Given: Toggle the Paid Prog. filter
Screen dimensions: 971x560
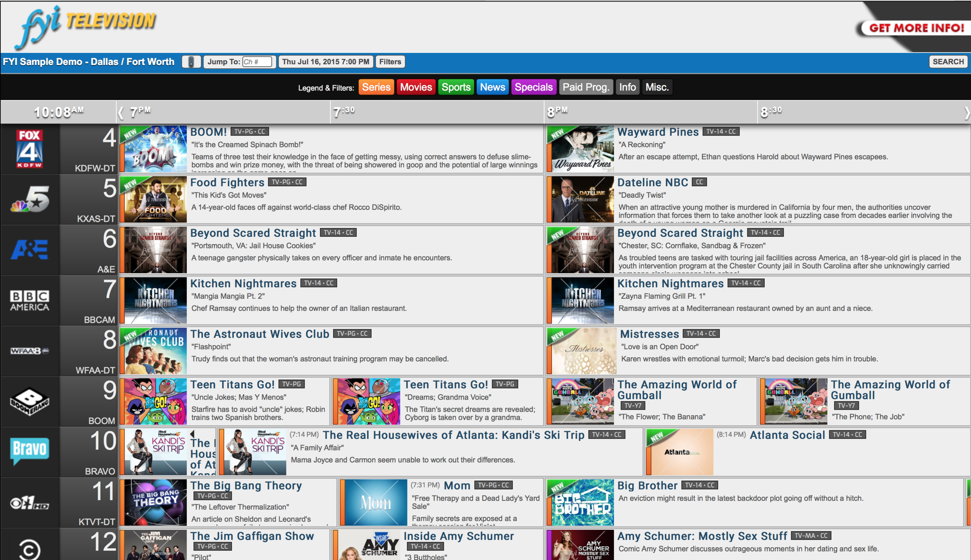Looking at the screenshot, I should pos(586,87).
